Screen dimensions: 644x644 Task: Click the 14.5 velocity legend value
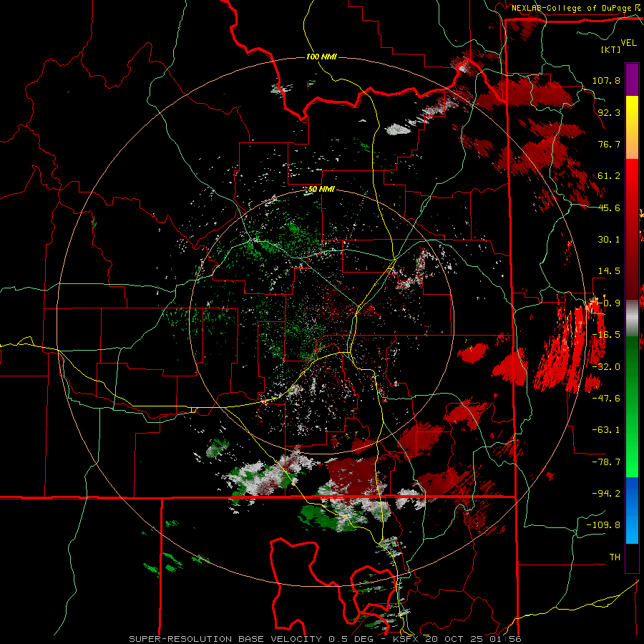click(x=609, y=271)
